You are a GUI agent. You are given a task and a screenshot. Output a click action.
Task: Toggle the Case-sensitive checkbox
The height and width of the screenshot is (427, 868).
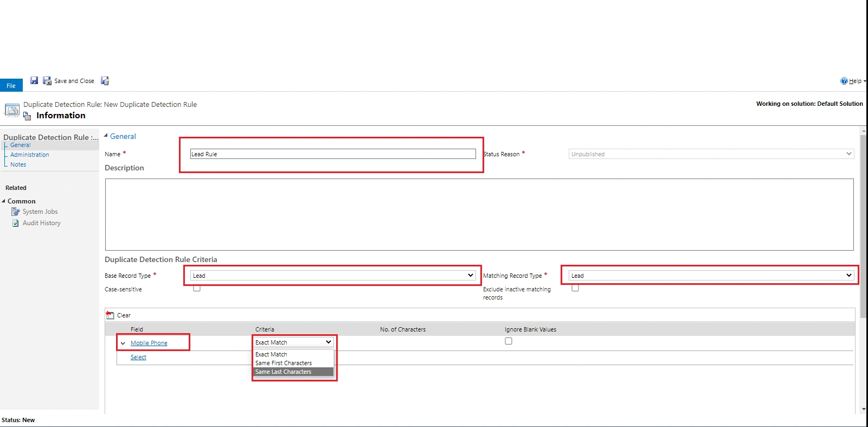click(x=197, y=288)
